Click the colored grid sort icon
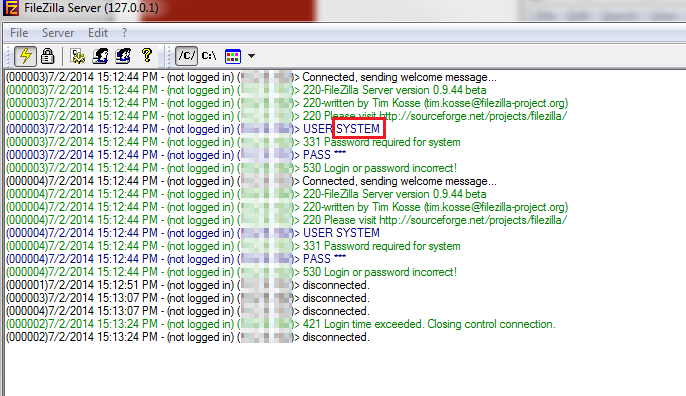Image resolution: width=686 pixels, height=396 pixels. (232, 56)
